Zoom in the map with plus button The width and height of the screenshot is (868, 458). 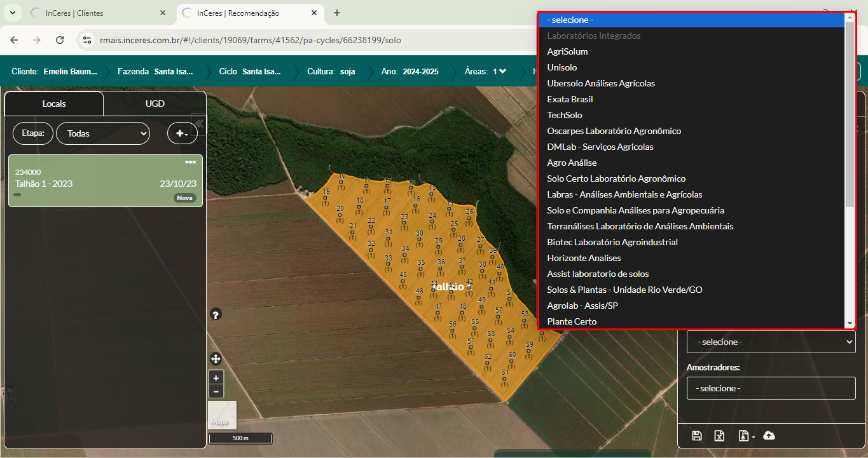click(216, 377)
